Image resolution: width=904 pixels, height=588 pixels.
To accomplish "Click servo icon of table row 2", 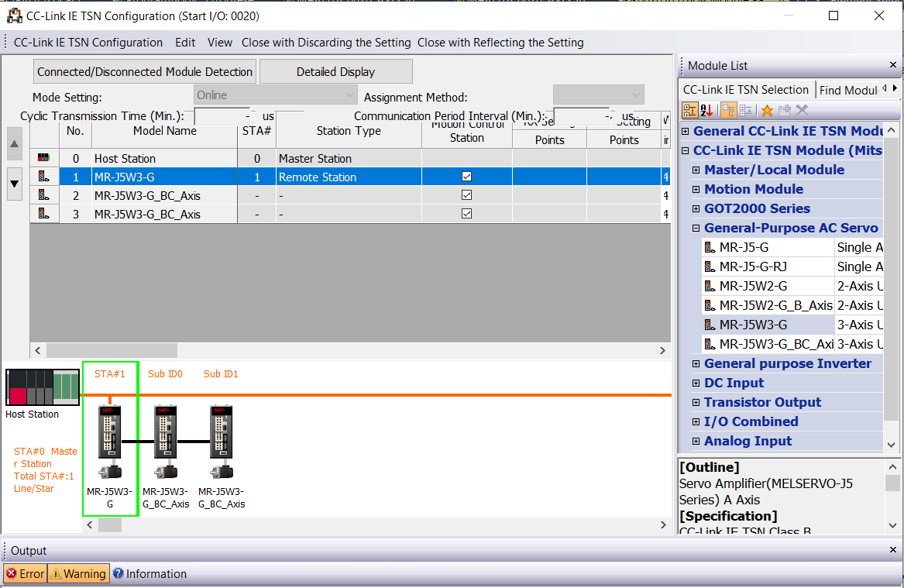I will [44, 195].
